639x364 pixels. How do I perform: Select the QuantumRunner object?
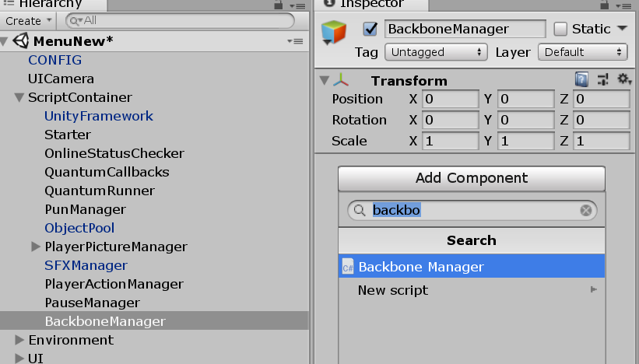click(100, 191)
